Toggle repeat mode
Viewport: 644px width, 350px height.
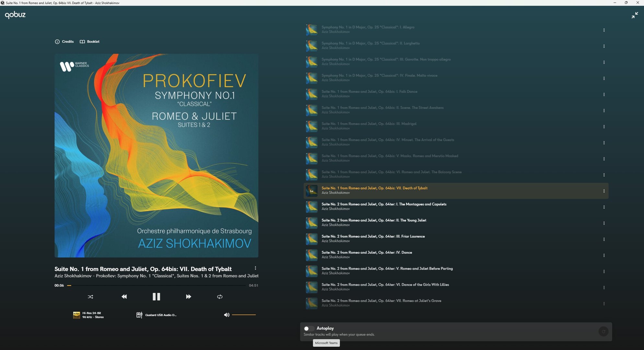[x=220, y=297]
